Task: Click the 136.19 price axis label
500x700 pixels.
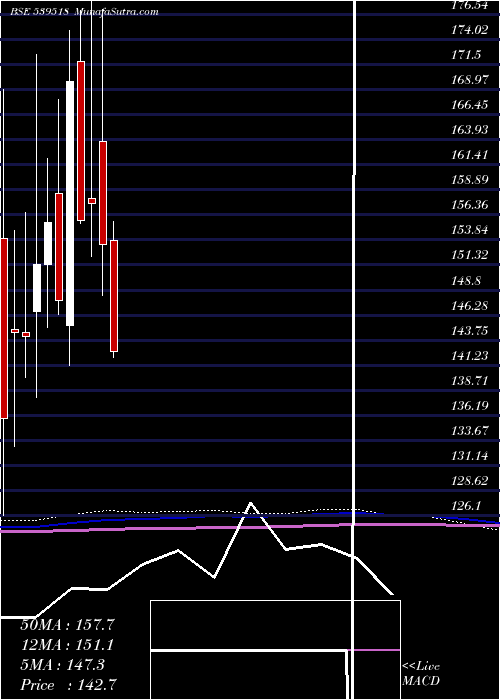Action: [x=470, y=406]
